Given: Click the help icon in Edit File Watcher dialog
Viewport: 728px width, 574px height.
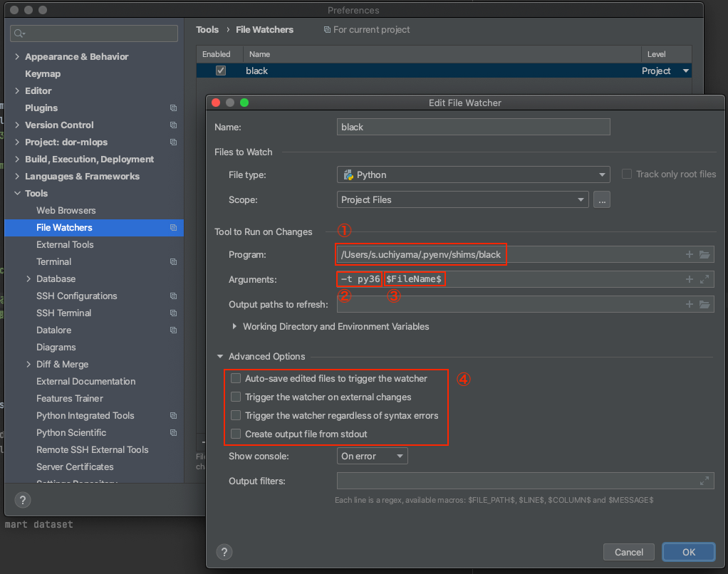Looking at the screenshot, I should pyautogui.click(x=224, y=552).
